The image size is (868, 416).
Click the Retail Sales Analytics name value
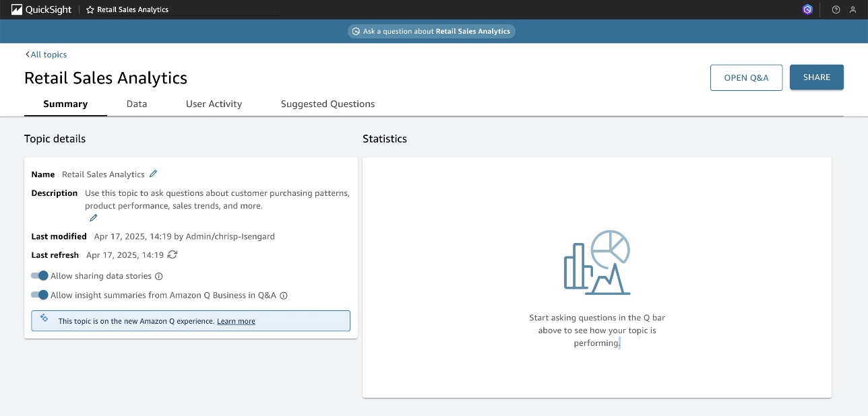pyautogui.click(x=103, y=174)
